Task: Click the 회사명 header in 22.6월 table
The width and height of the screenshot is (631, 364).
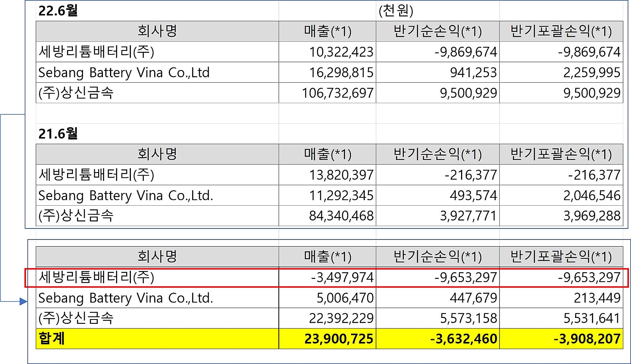Action: click(157, 32)
